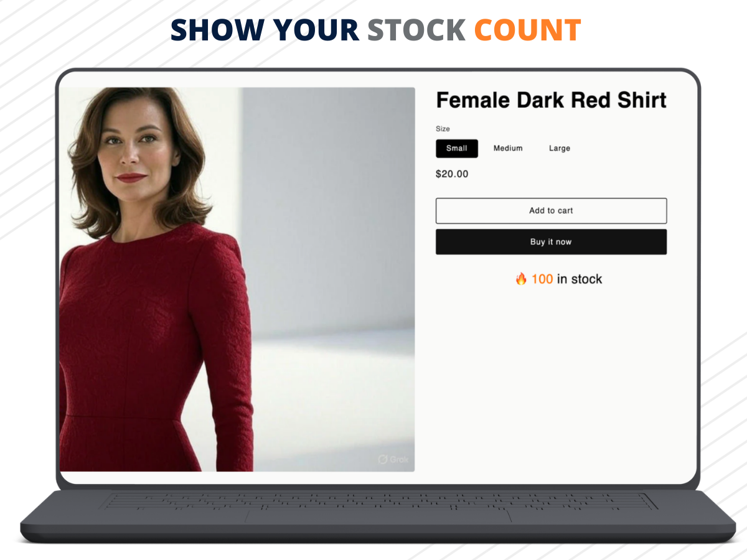Click the Add to cart button

click(551, 211)
